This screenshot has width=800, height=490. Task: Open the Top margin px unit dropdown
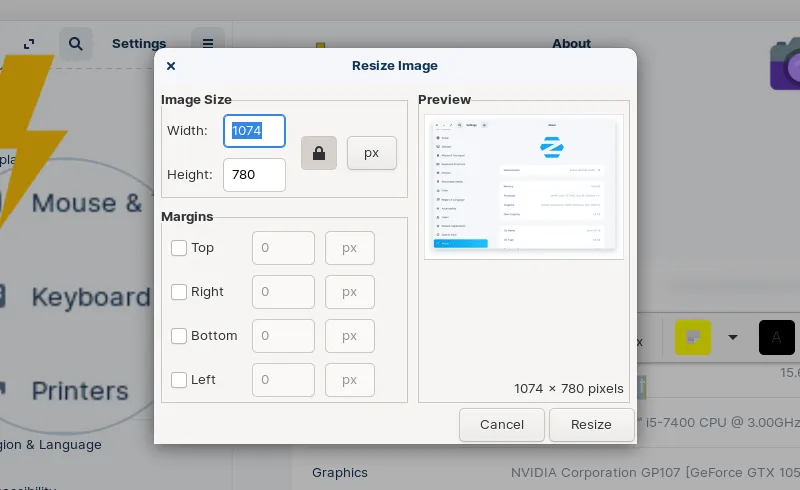click(350, 248)
